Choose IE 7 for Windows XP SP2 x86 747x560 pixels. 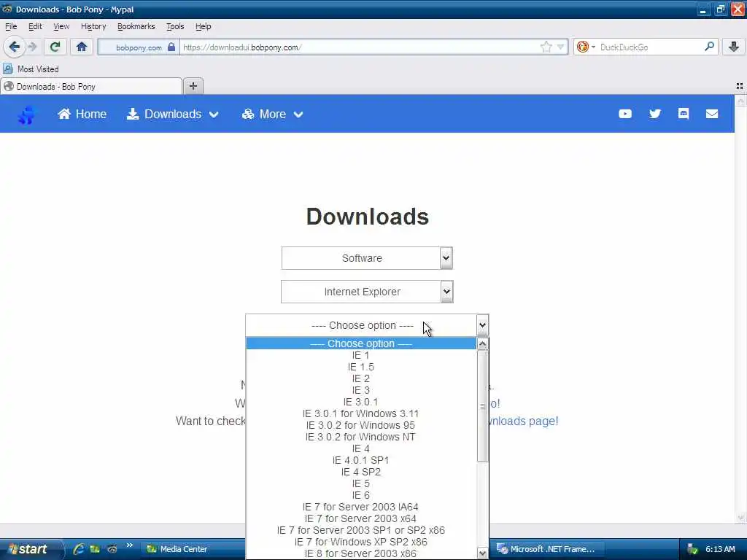(360, 542)
